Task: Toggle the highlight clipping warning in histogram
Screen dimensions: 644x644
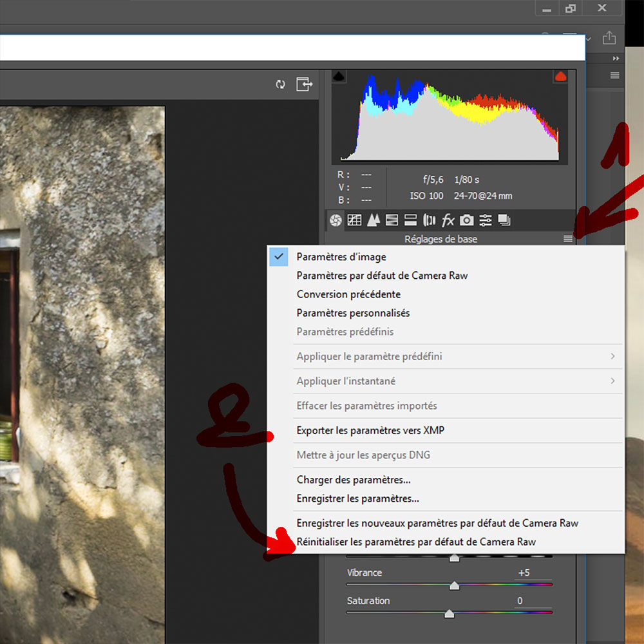Action: (x=560, y=76)
